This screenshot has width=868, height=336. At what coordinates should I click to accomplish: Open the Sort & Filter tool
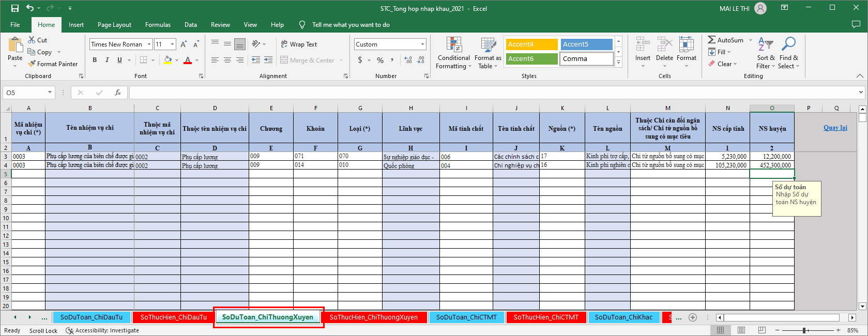click(766, 52)
